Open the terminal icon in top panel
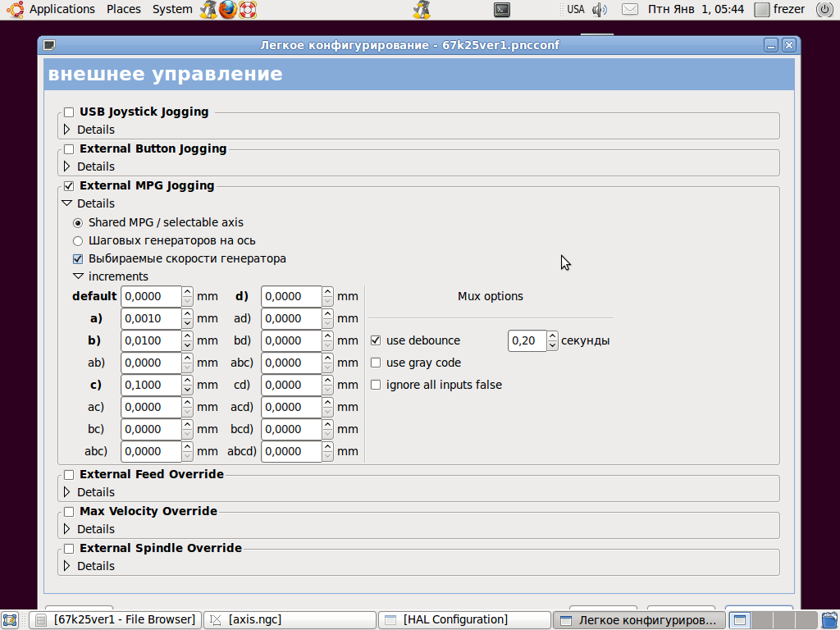 (x=502, y=9)
